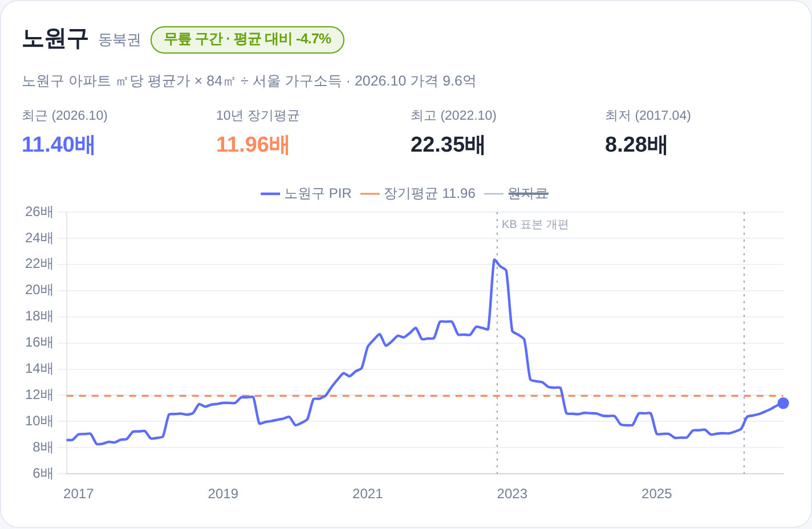812x529 pixels.
Task: Click the 8.28배 lowest value
Action: (636, 145)
